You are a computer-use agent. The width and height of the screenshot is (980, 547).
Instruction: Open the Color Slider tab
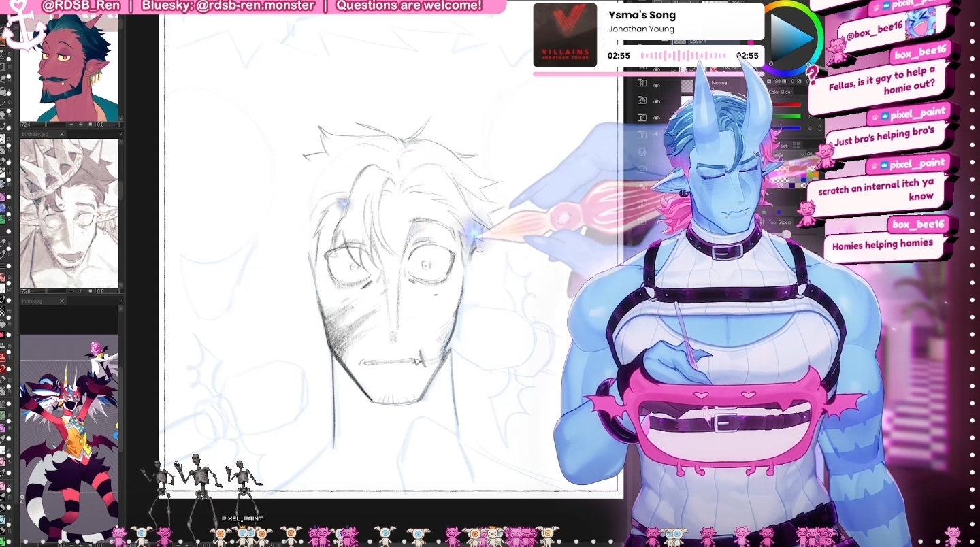pos(780,92)
